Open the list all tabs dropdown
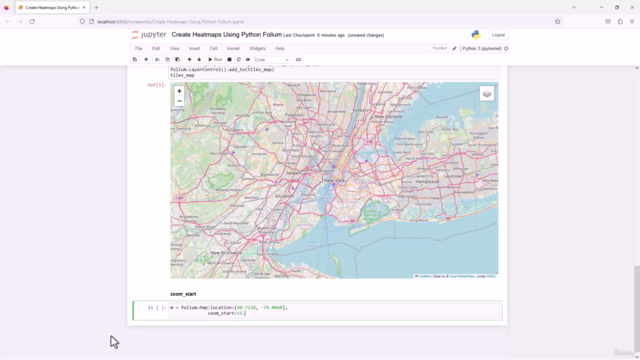640x360 pixels. tap(574, 7)
